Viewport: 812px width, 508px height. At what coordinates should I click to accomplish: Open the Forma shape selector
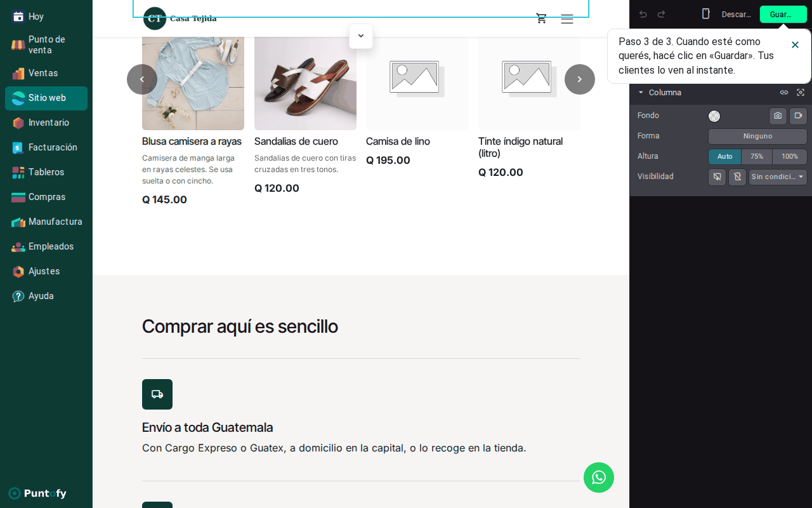[x=757, y=137]
